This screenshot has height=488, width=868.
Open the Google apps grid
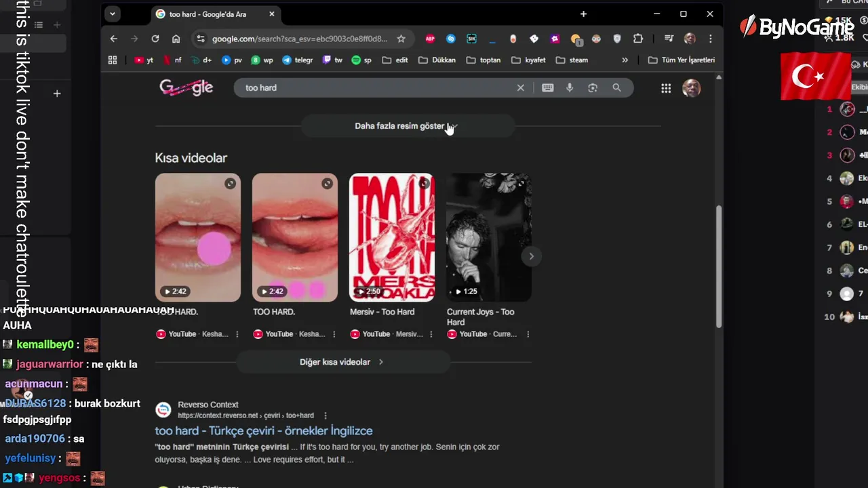point(666,88)
